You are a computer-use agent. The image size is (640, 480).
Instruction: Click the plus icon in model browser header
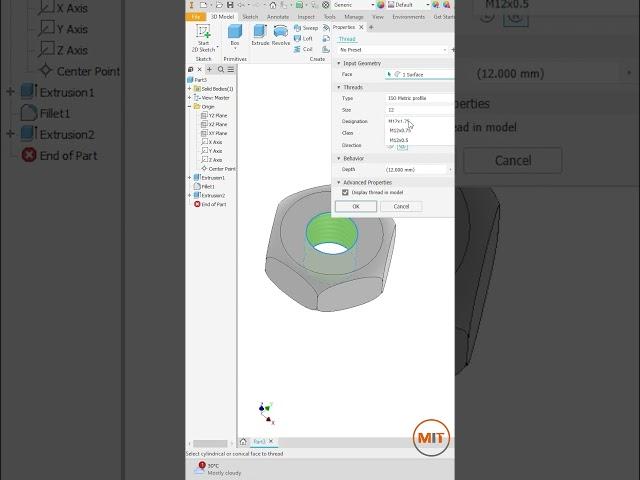click(209, 69)
